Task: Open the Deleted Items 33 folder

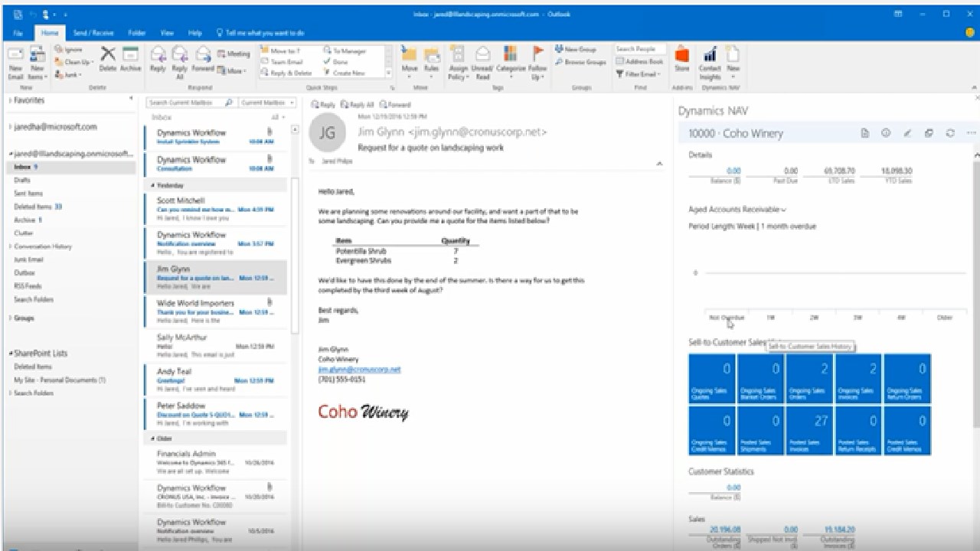Action: [38, 207]
